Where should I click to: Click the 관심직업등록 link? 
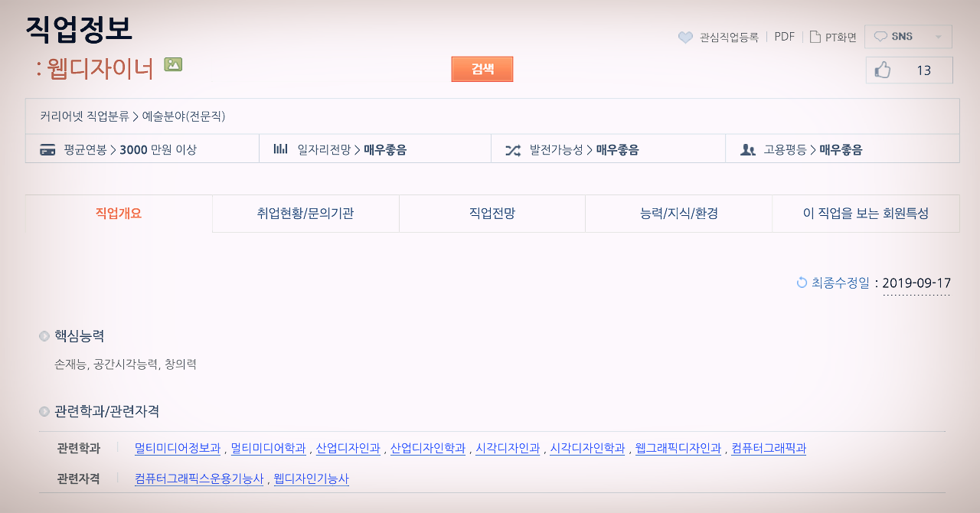click(x=729, y=37)
